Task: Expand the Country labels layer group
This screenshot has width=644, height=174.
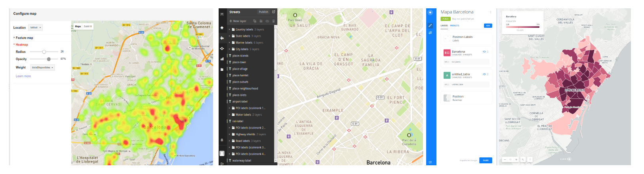Action: pos(229,30)
